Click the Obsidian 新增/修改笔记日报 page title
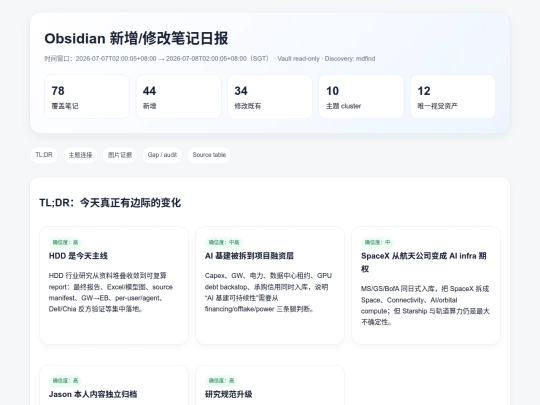 tap(136, 38)
